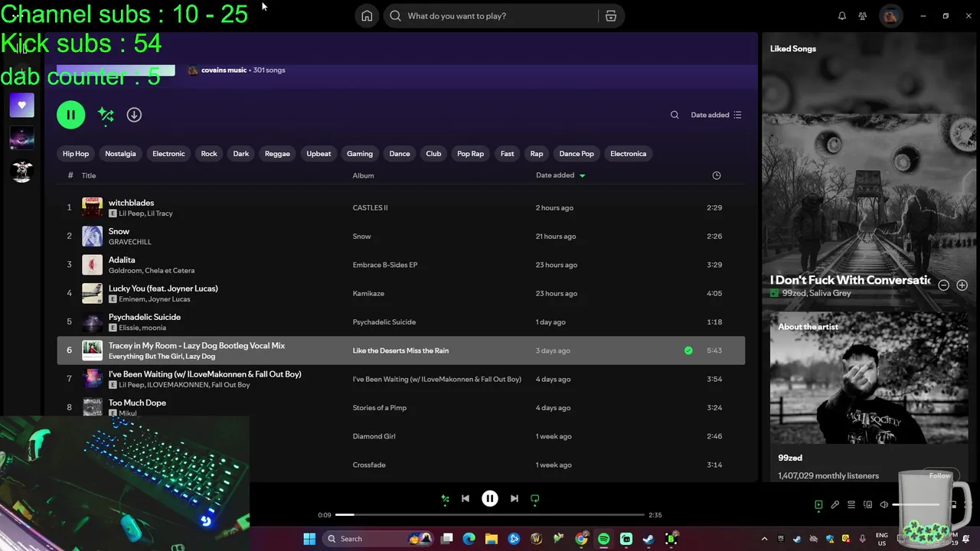Search within the playlist with the magnifier icon
This screenshot has height=551, width=980.
pos(675,115)
